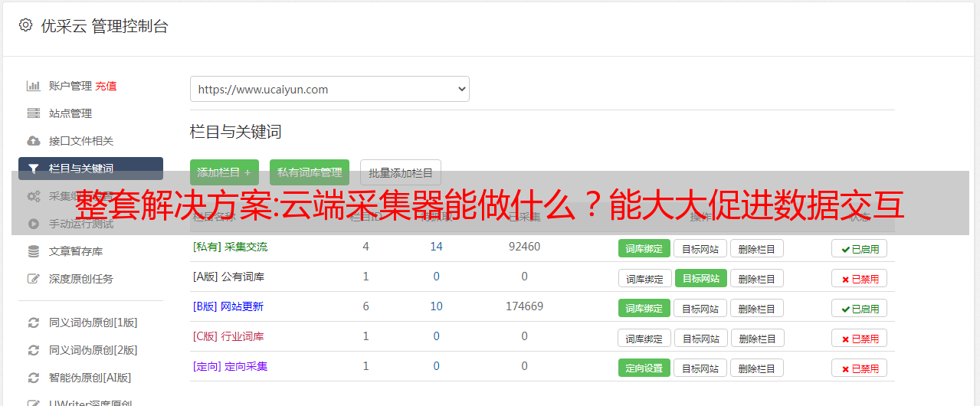Click 删除栏目 for 定向采集 row

[x=757, y=368]
